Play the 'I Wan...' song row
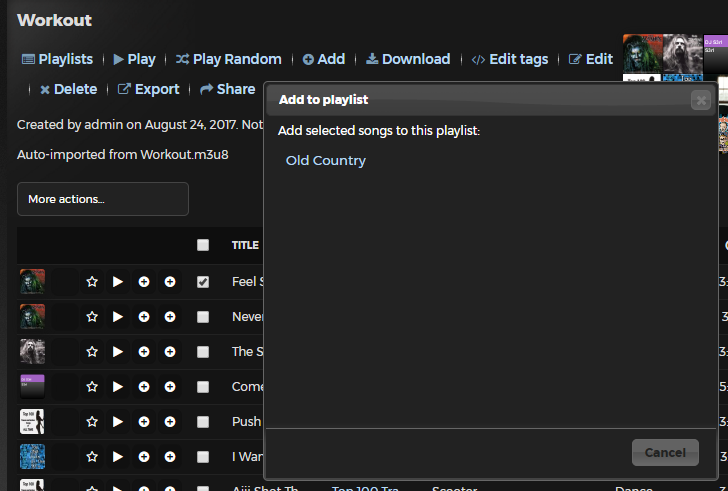This screenshot has height=491, width=728. 118,456
